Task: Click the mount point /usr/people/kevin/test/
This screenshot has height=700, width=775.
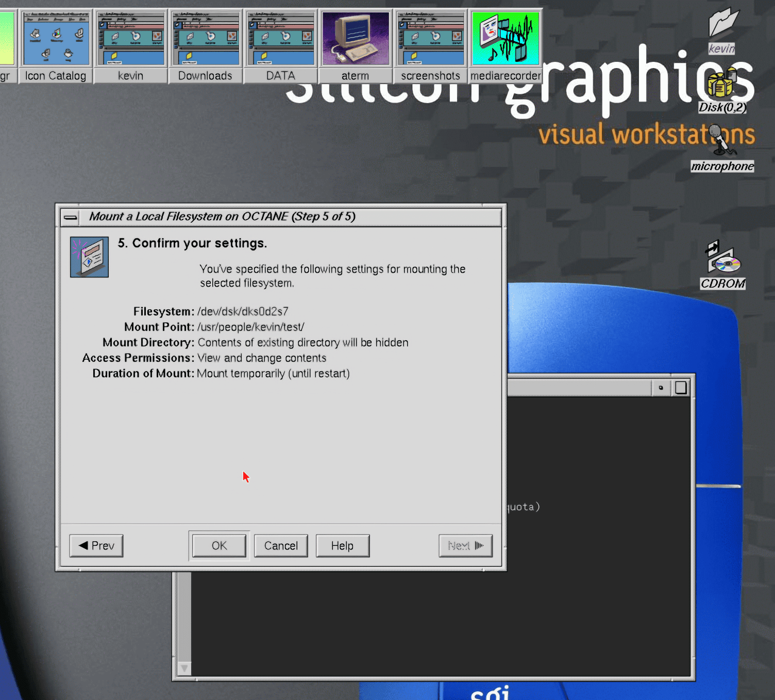Action: click(x=251, y=327)
